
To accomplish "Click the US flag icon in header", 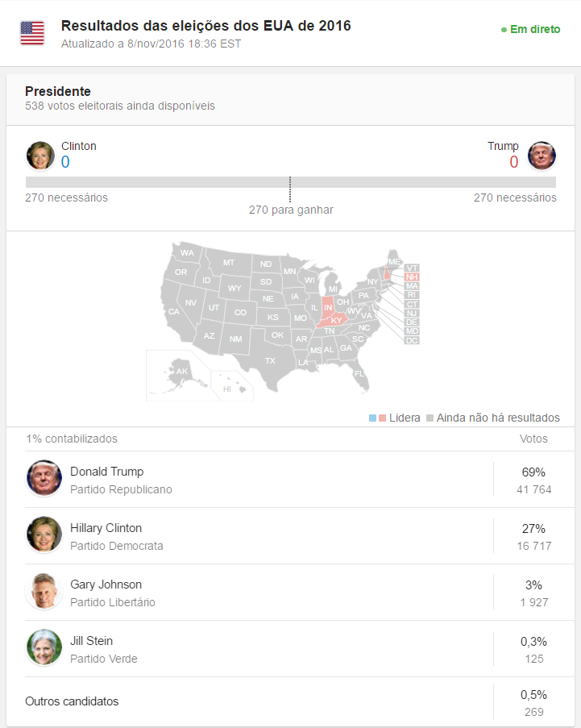I will click(32, 33).
